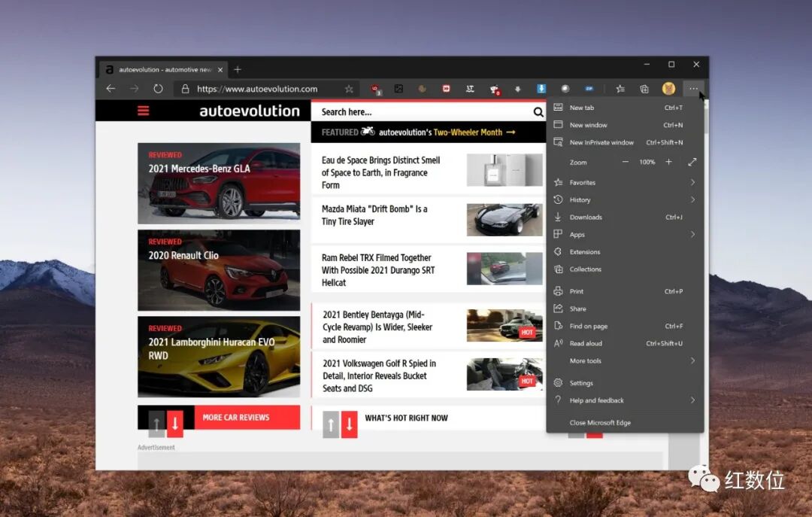Screen dimensions: 812x517
Task: Open the Ram Rebel TRX article
Action: [378, 270]
